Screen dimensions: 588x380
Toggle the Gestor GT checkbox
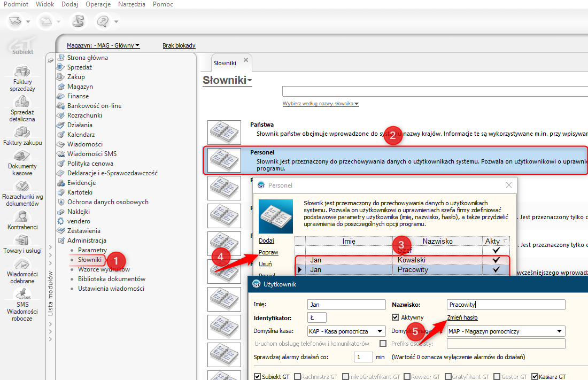click(x=497, y=376)
